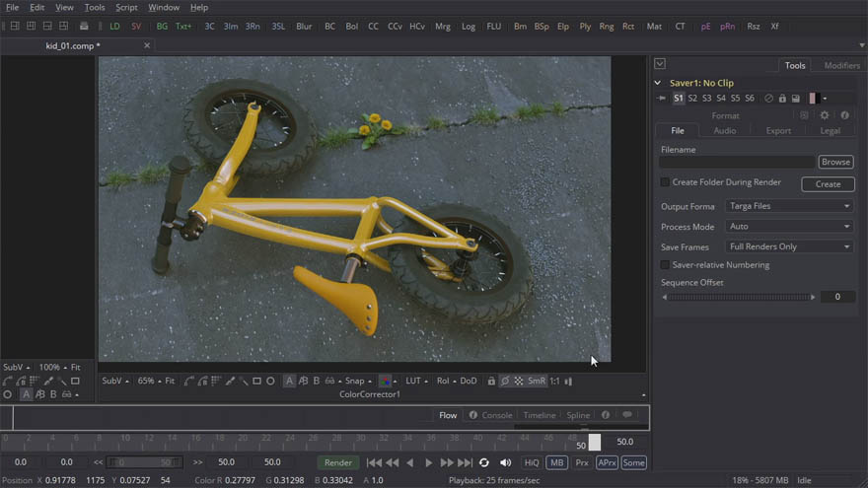Screen dimensions: 868x488
Task: Click the Saver1 info icon
Action: 844,115
